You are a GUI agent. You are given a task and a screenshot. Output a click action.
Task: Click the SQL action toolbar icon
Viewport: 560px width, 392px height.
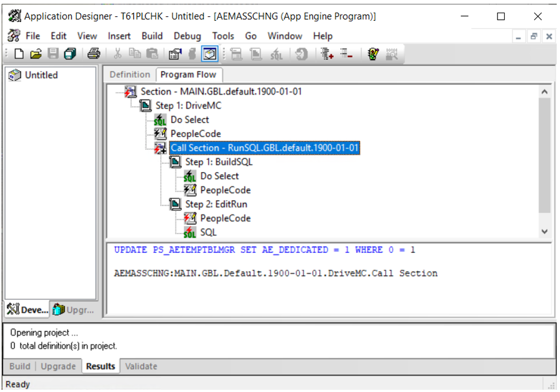pos(276,54)
